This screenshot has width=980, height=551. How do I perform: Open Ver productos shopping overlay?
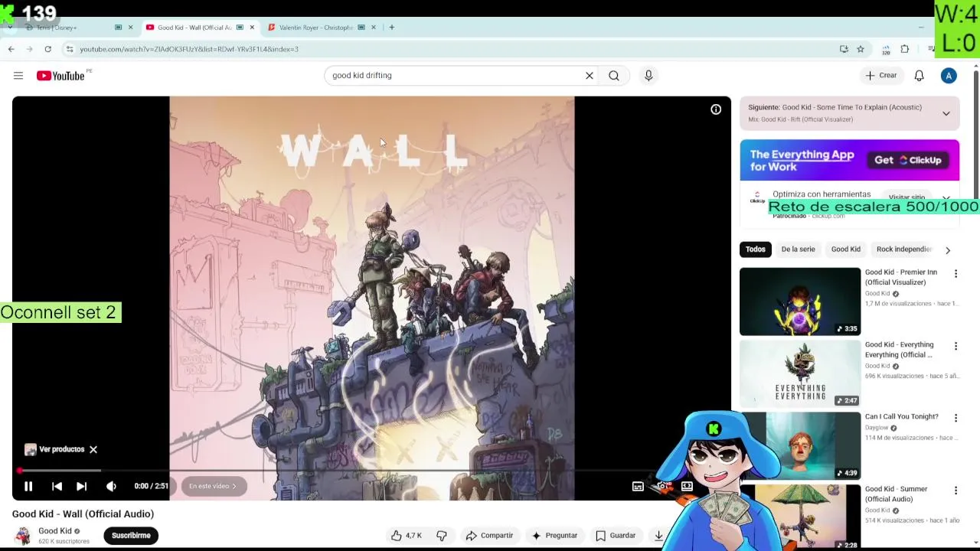[54, 450]
